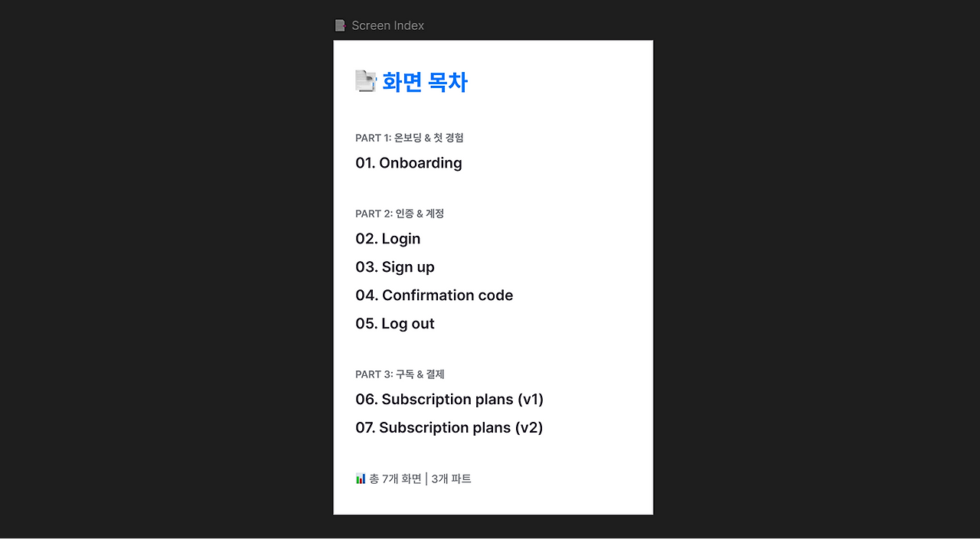Open the 01. Onboarding entry
Image resolution: width=980 pixels, height=539 pixels.
pyautogui.click(x=409, y=162)
